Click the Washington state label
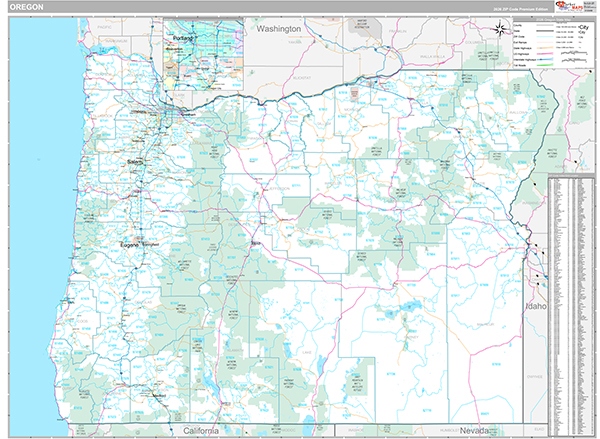 coord(279,29)
